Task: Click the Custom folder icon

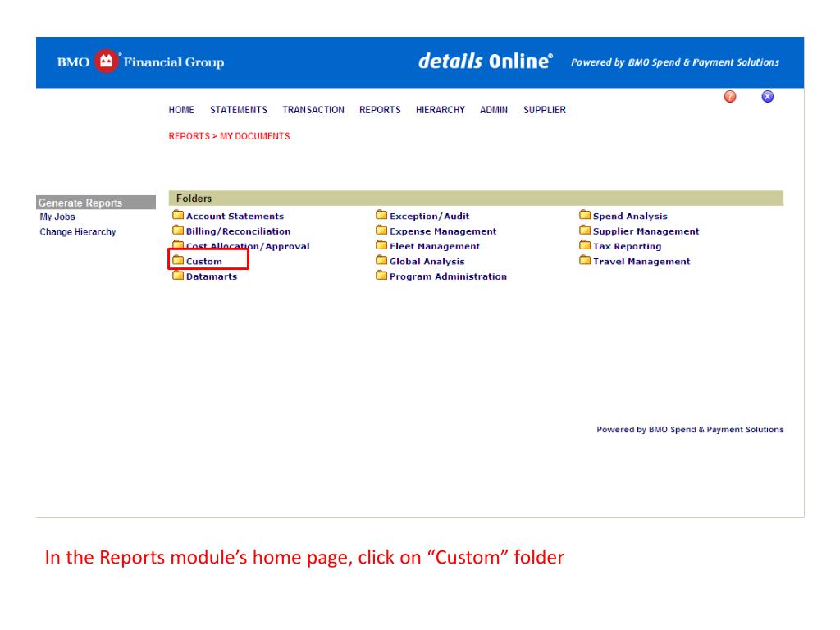Action: click(x=178, y=260)
